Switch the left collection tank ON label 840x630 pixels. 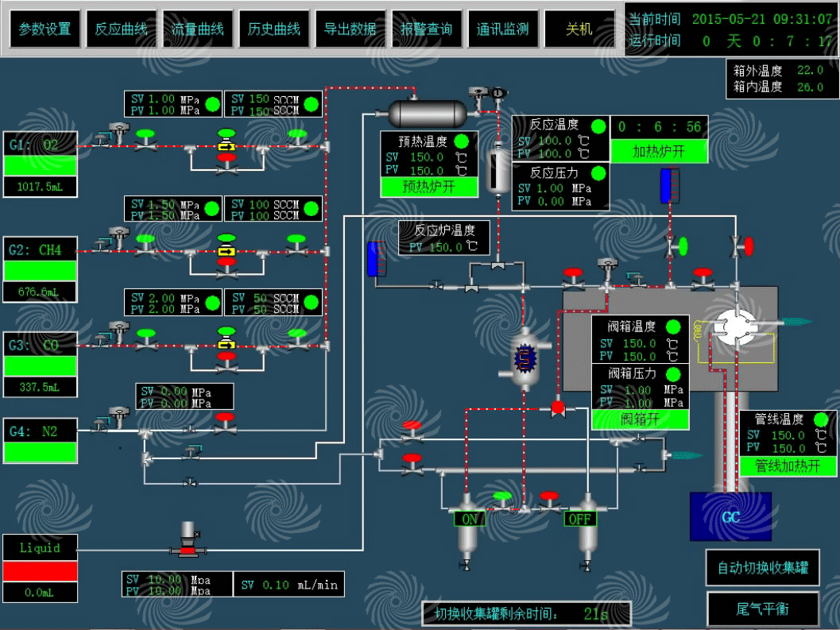point(470,519)
